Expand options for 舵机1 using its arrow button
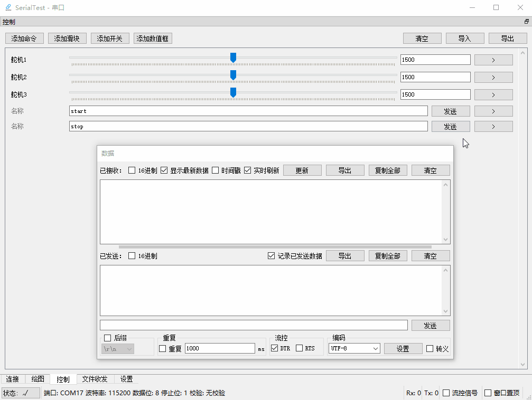This screenshot has width=532, height=400. click(493, 60)
